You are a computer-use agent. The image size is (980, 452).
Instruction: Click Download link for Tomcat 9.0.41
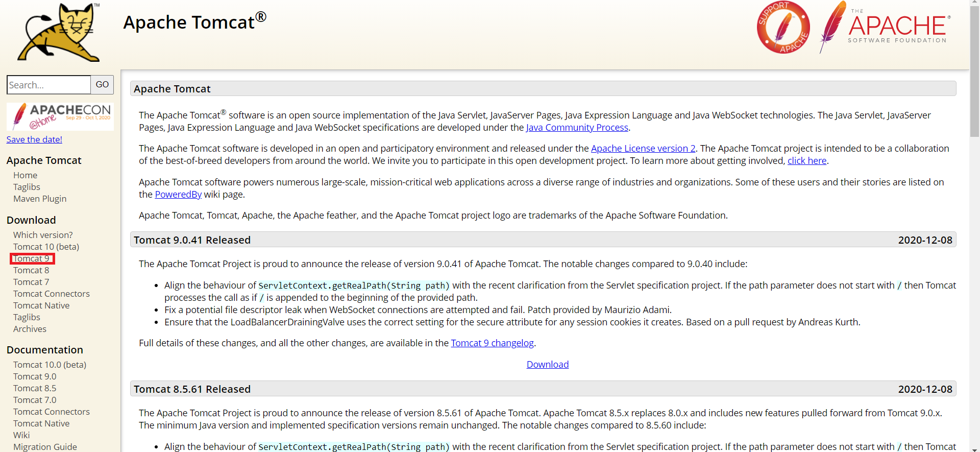[x=548, y=364]
